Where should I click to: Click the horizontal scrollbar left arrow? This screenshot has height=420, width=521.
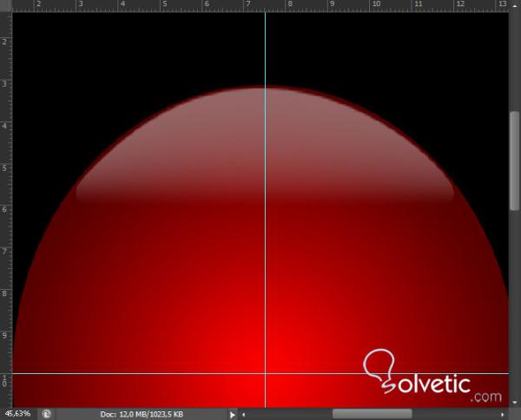coord(243,414)
